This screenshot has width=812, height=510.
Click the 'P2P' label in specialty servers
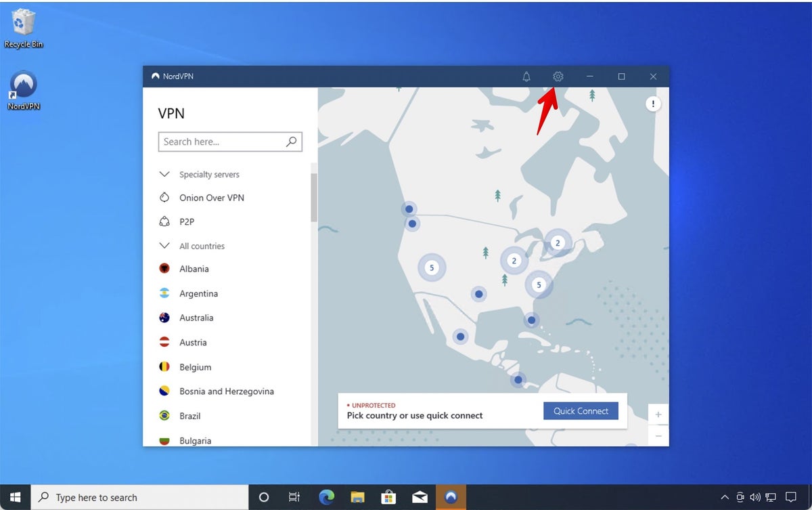pyautogui.click(x=187, y=221)
